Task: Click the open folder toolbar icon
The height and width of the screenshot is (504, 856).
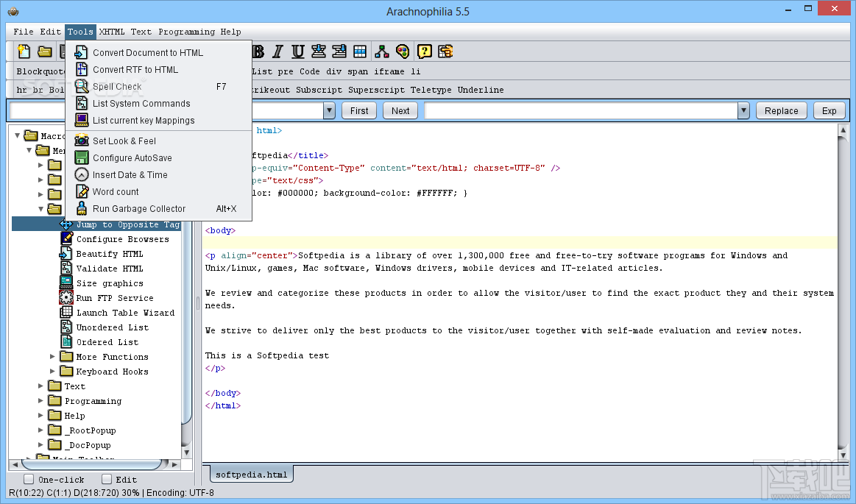Action: tap(45, 51)
